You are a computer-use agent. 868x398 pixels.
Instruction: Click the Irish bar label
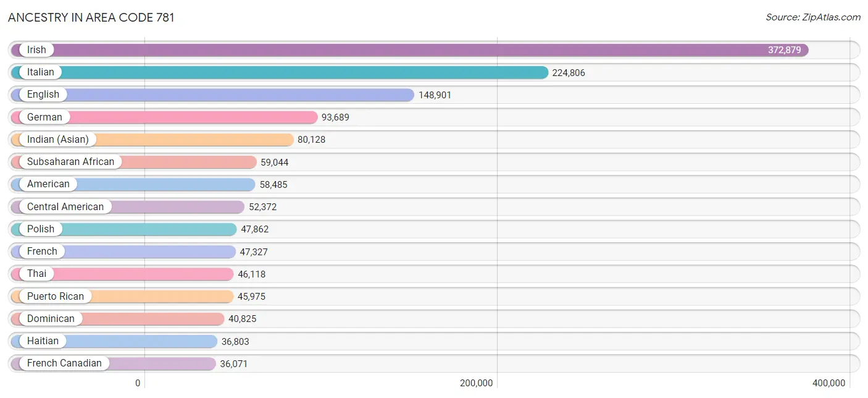pyautogui.click(x=36, y=50)
